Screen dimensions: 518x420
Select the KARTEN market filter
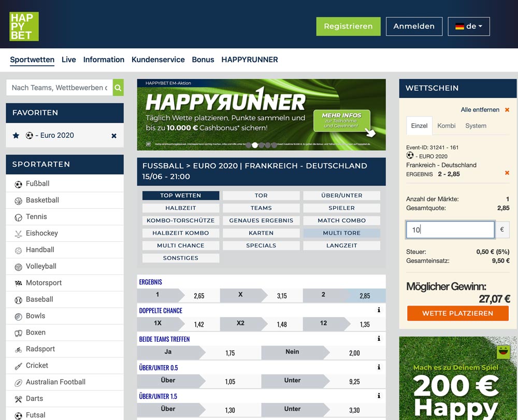261,233
